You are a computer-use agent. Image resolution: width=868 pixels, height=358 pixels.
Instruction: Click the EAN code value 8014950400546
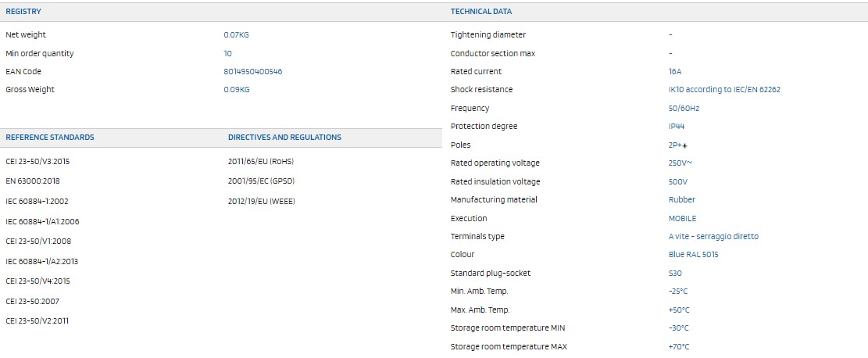pos(252,71)
